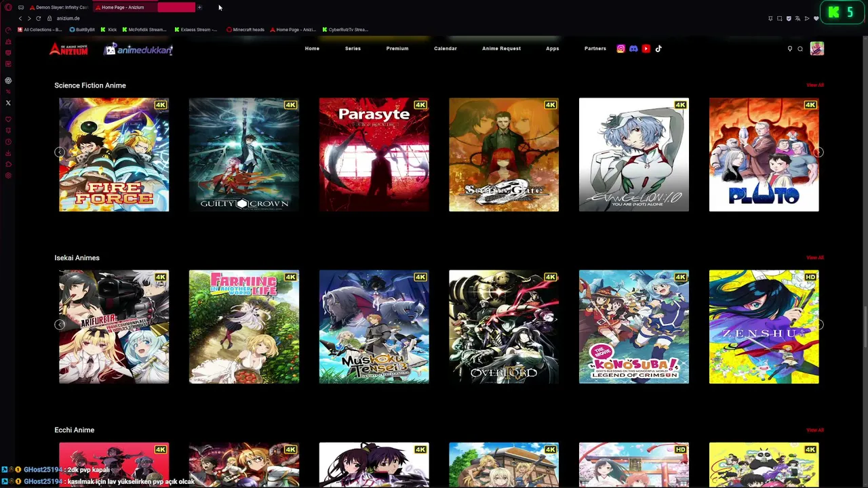This screenshot has width=868, height=488.
Task: Open X (Twitter) from the browser sidebar
Action: pyautogui.click(x=8, y=103)
